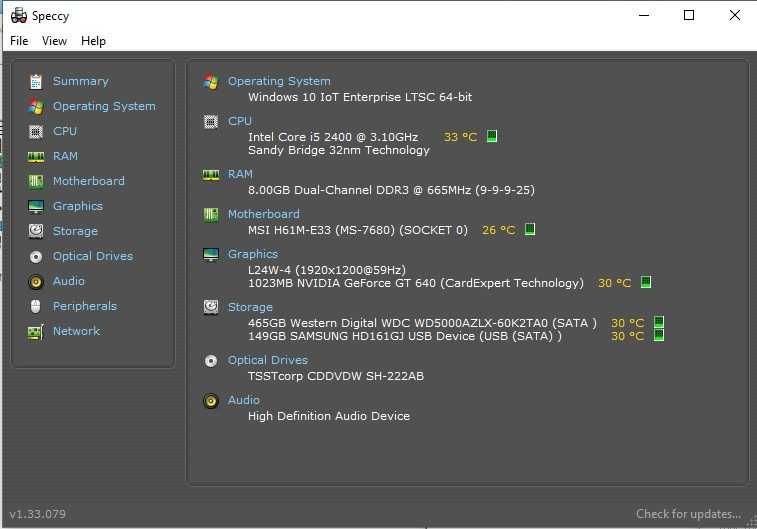This screenshot has height=529, width=757.
Task: Select the disc icon beside Optical Drives in the sidebar
Action: tap(36, 257)
